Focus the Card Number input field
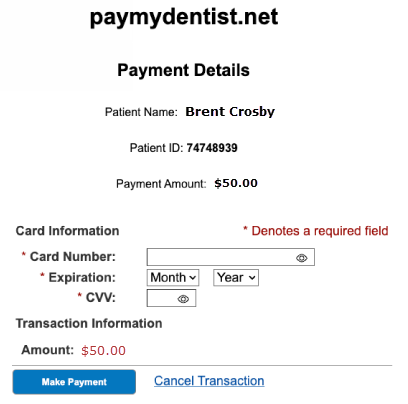408x404 pixels. click(231, 257)
